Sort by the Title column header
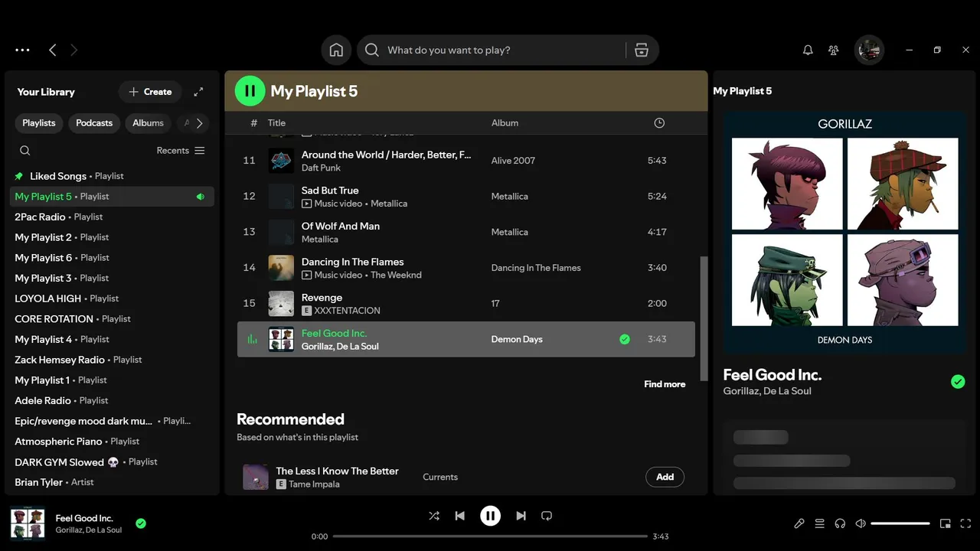The width and height of the screenshot is (980, 551). coord(276,122)
